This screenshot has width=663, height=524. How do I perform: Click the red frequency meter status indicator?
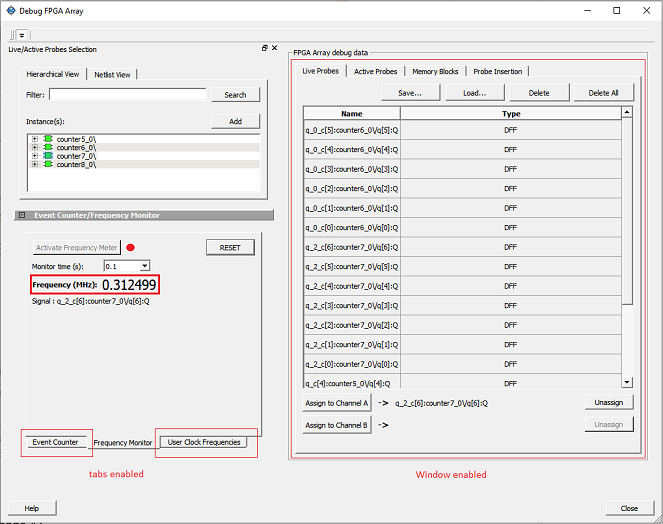pos(130,247)
